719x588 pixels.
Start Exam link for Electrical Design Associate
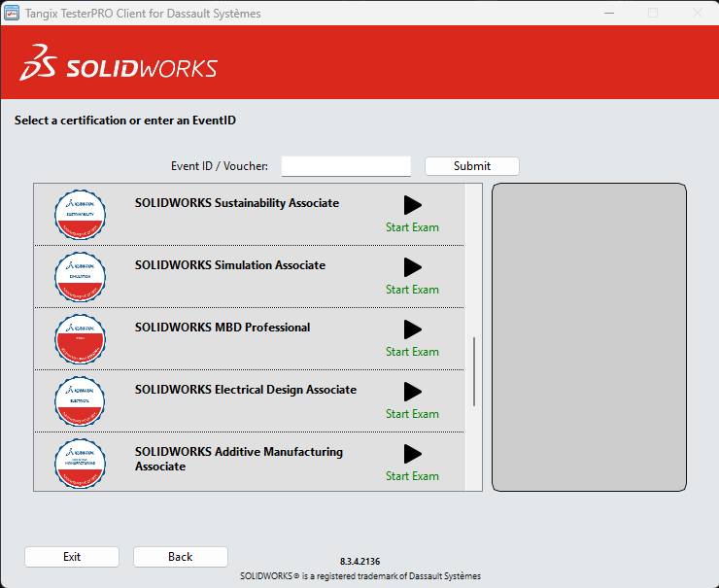click(x=412, y=414)
